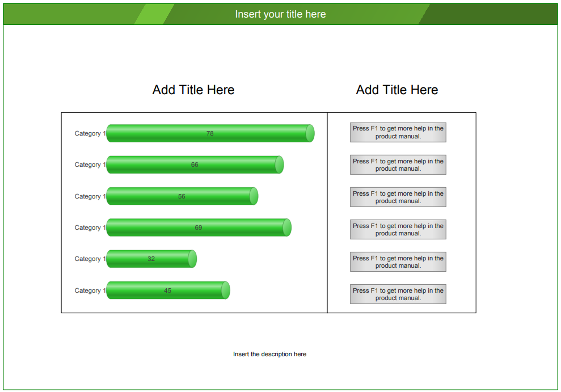
Task: Click the left 'Add Title Here' heading
Action: click(x=193, y=90)
